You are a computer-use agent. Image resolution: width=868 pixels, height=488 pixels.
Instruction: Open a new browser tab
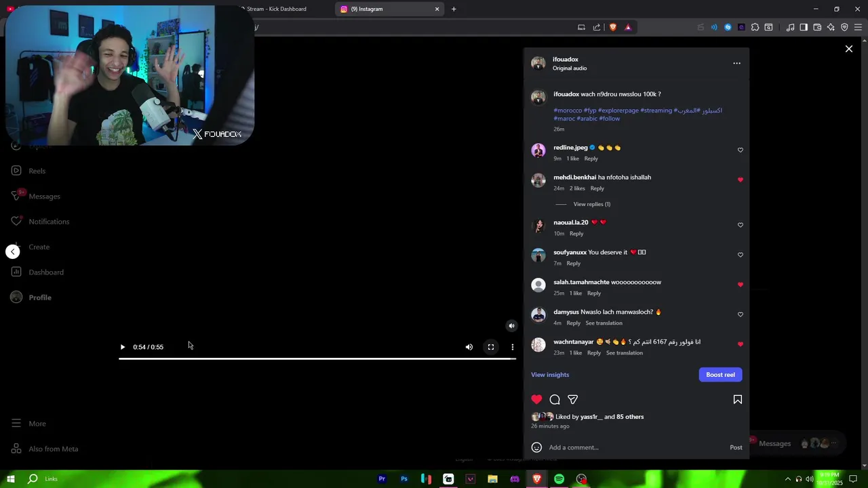[x=454, y=9]
